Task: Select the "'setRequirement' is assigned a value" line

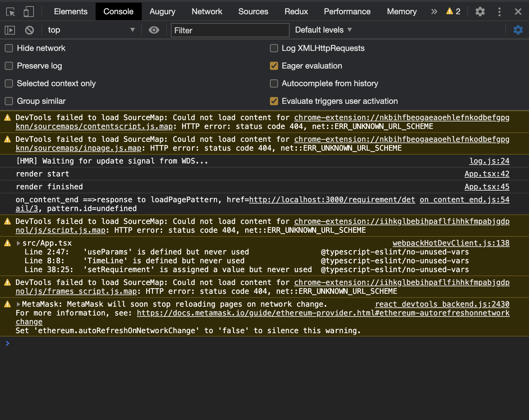Action: pyautogui.click(x=247, y=270)
